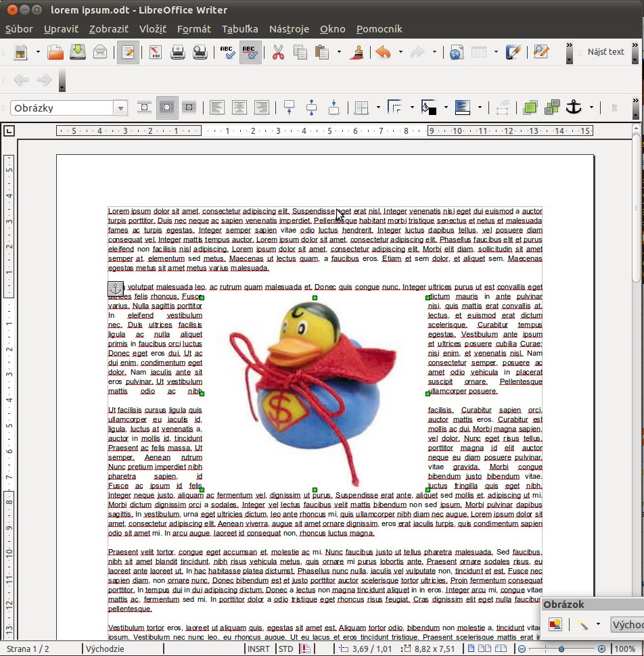Open the Obrázky paragraph style dropdown
The height and width of the screenshot is (656, 644).
pyautogui.click(x=120, y=108)
